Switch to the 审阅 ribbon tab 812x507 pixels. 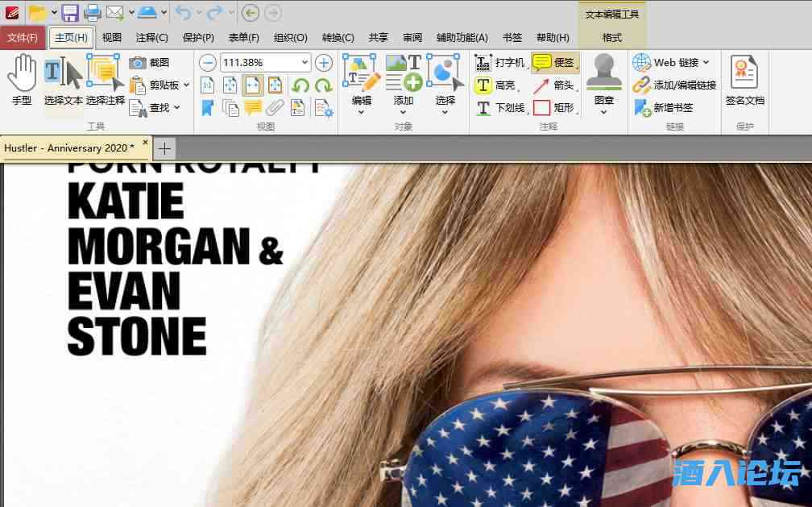point(412,38)
